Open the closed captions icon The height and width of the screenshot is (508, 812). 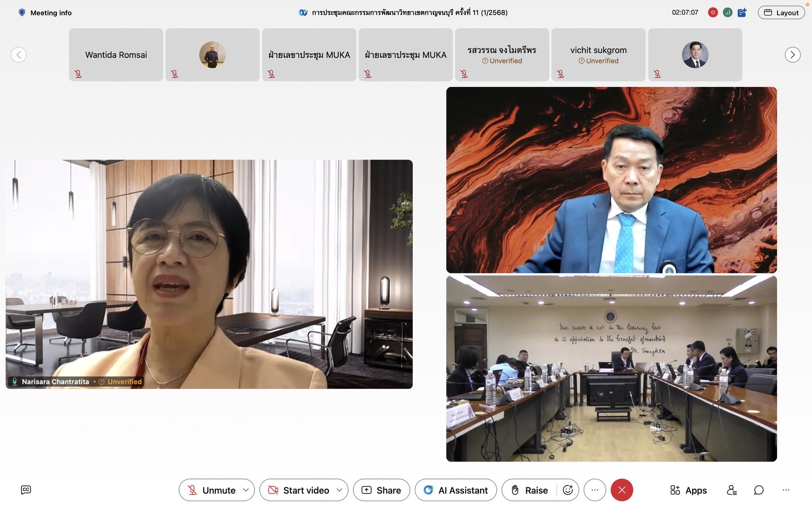(x=26, y=490)
